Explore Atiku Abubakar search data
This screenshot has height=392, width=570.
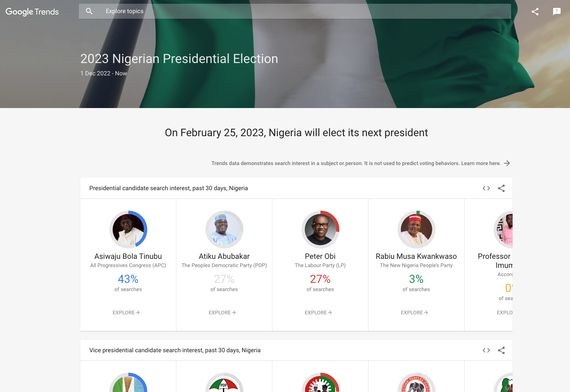tap(222, 312)
